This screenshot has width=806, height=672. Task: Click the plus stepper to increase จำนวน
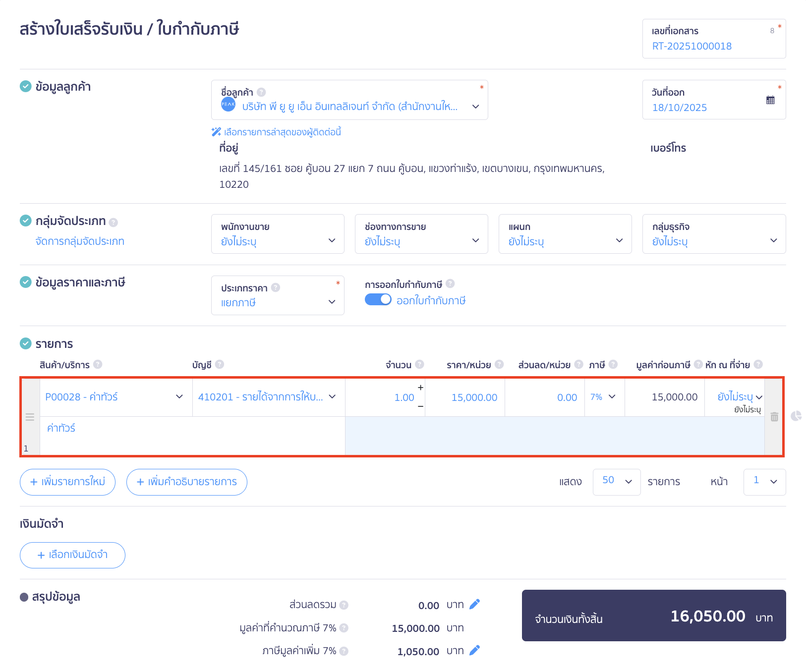click(420, 388)
